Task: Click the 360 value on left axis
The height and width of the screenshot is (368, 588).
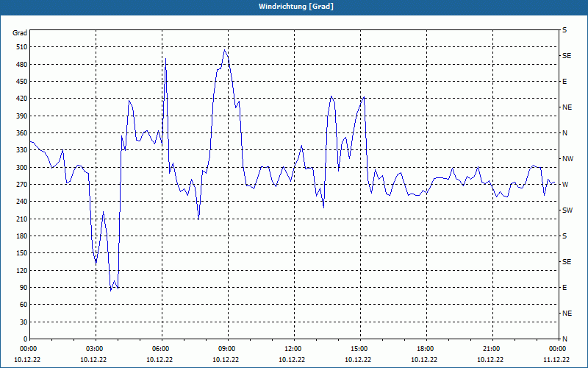Action: click(x=22, y=133)
